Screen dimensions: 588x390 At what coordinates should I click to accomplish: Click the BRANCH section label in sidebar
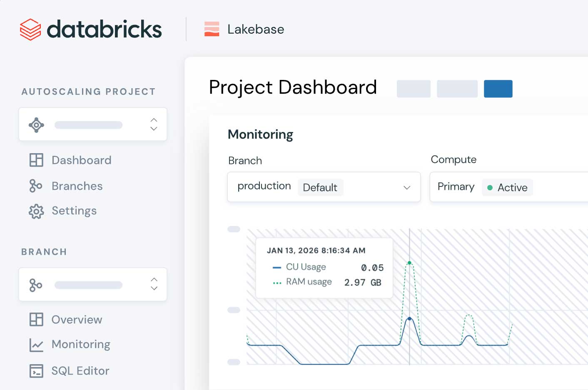pyautogui.click(x=44, y=252)
